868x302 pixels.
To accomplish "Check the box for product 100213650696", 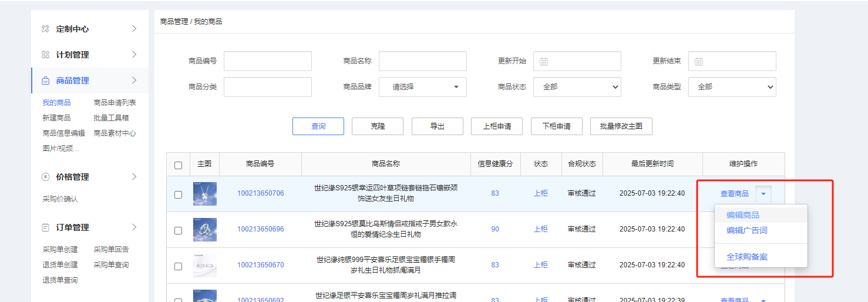I will [178, 230].
